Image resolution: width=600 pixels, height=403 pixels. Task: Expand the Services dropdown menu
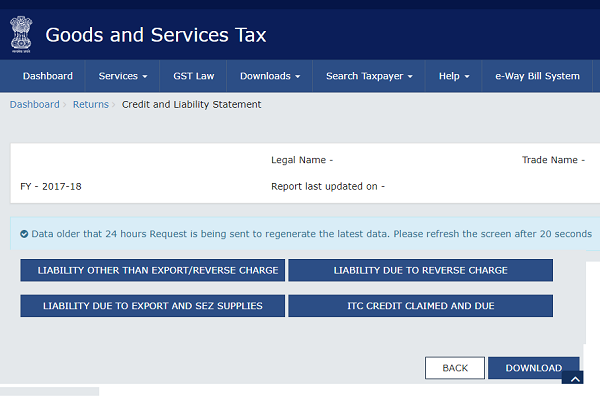coord(122,76)
